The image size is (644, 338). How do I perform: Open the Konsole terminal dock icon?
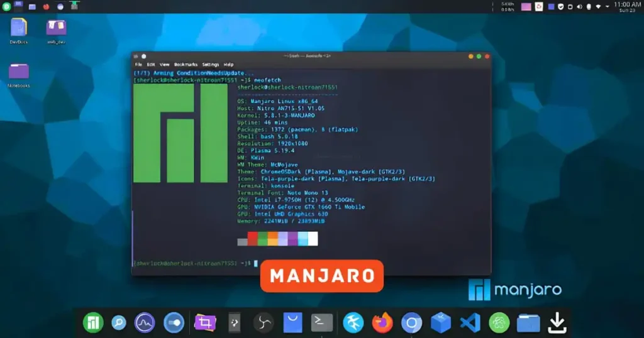pyautogui.click(x=322, y=323)
